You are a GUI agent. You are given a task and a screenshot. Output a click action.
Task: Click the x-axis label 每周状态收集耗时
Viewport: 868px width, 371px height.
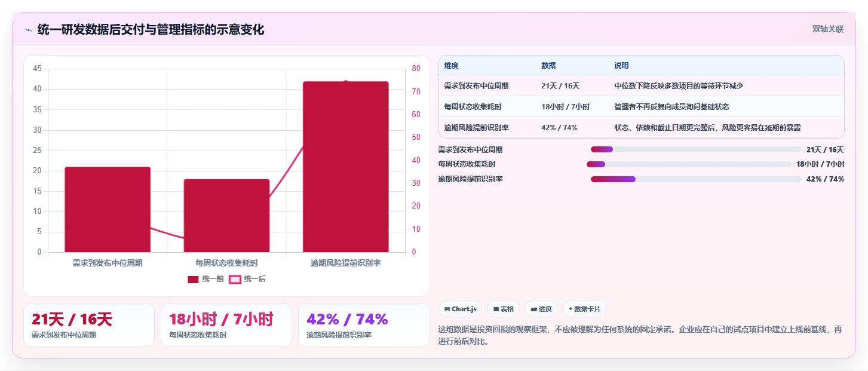click(x=226, y=263)
